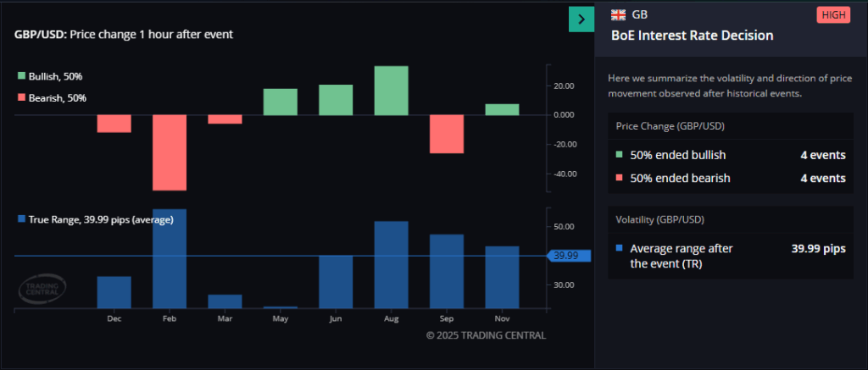Click the © 2025 TRADING CENTRAL text
This screenshot has height=370, width=868.
pyautogui.click(x=486, y=335)
